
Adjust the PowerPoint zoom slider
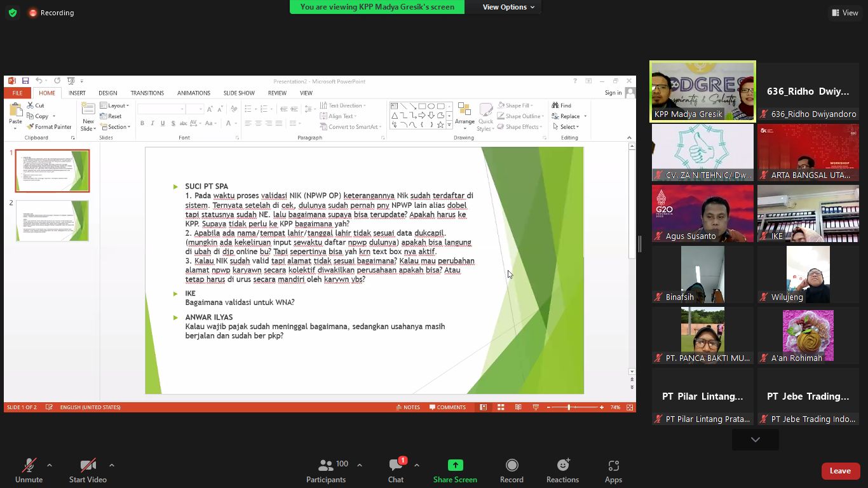coord(569,407)
